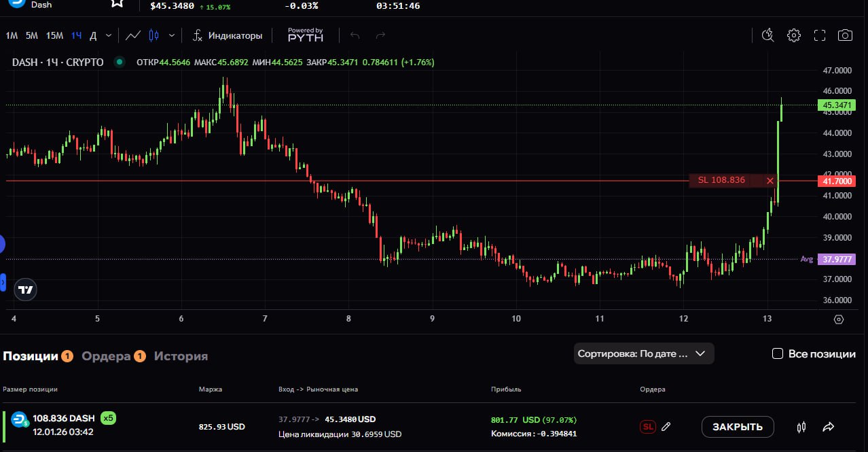Add Dash to favorites with the star
Screen dimensions: 868x452
[117, 3]
